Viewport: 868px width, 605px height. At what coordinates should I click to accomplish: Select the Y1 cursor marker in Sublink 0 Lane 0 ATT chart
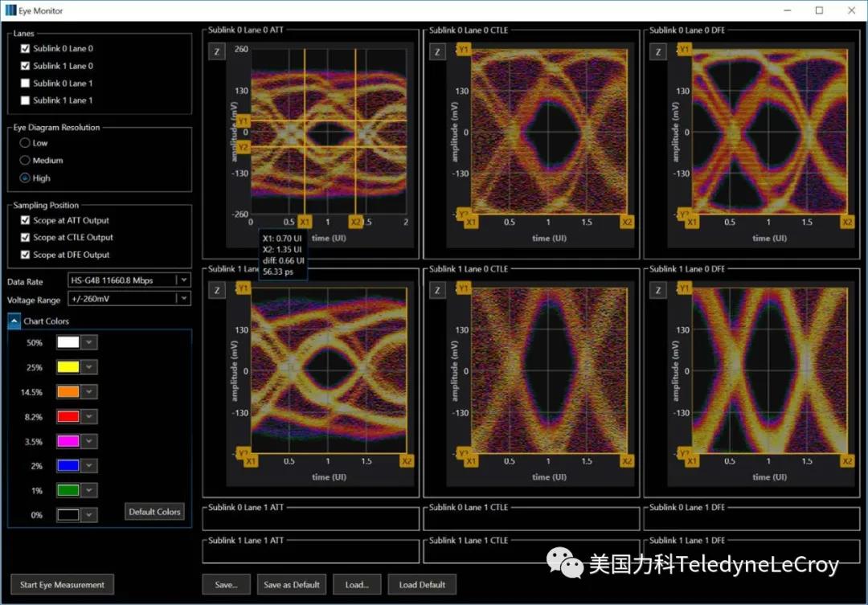pos(244,121)
